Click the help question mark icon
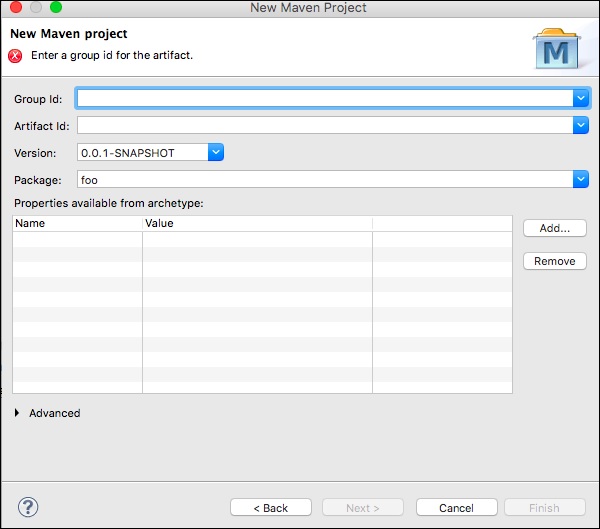Image resolution: width=600 pixels, height=529 pixels. coord(28,507)
